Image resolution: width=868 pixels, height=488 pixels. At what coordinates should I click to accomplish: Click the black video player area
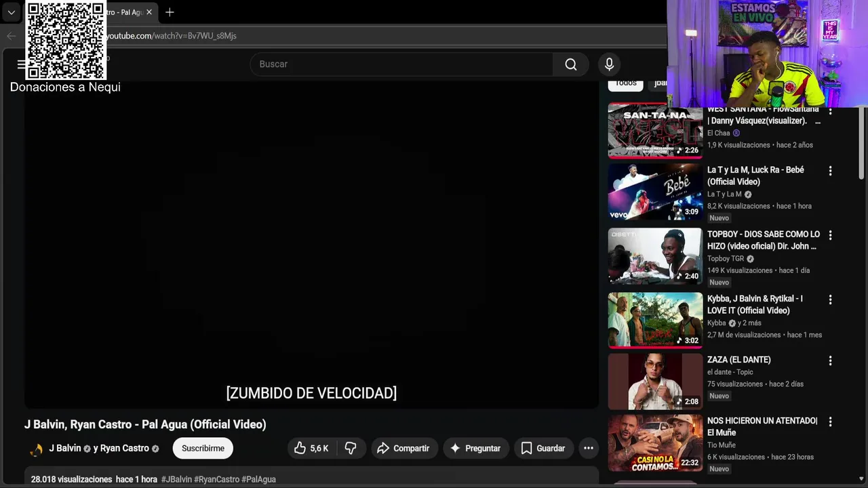coord(311,245)
